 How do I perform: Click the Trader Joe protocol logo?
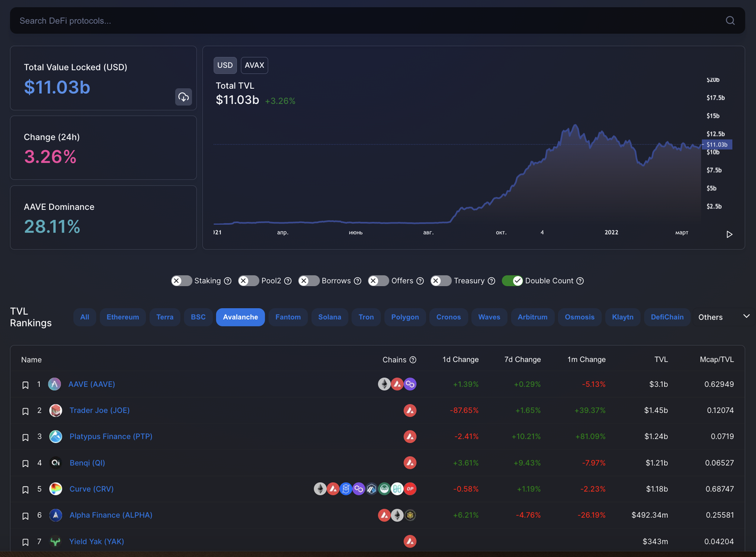click(56, 411)
